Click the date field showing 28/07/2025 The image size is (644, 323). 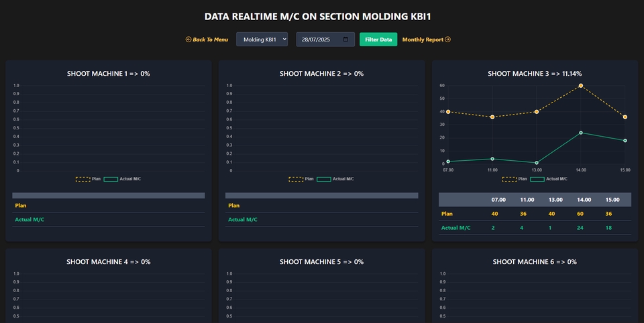click(x=321, y=40)
